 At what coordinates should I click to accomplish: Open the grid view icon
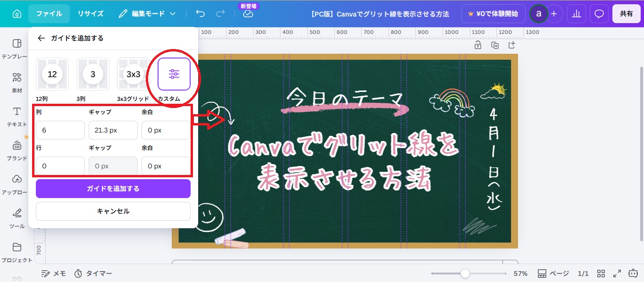(x=601, y=274)
